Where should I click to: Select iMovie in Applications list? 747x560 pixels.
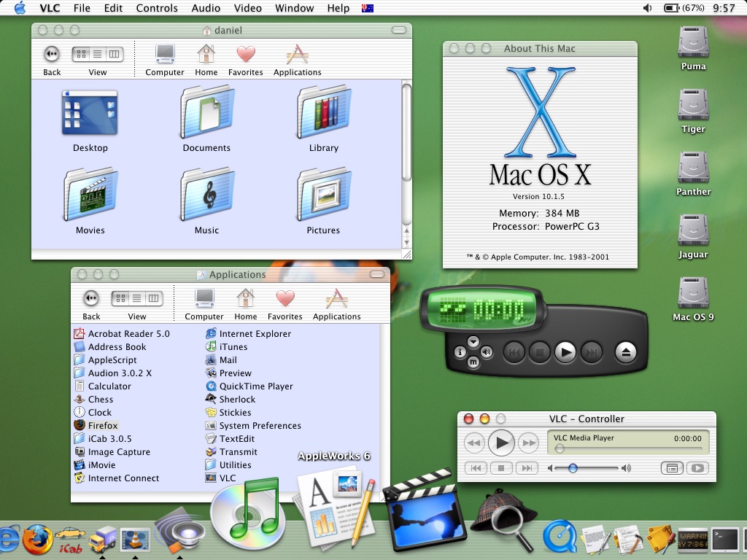click(x=95, y=464)
